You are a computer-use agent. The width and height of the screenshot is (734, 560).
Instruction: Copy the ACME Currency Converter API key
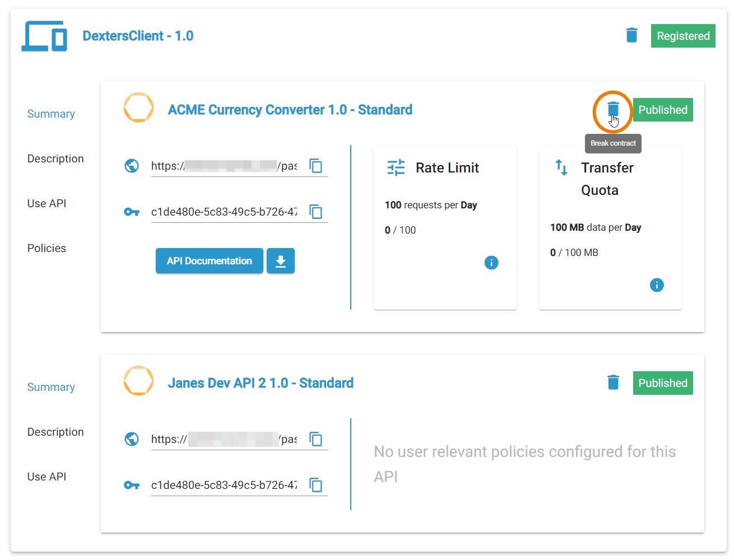tap(316, 212)
